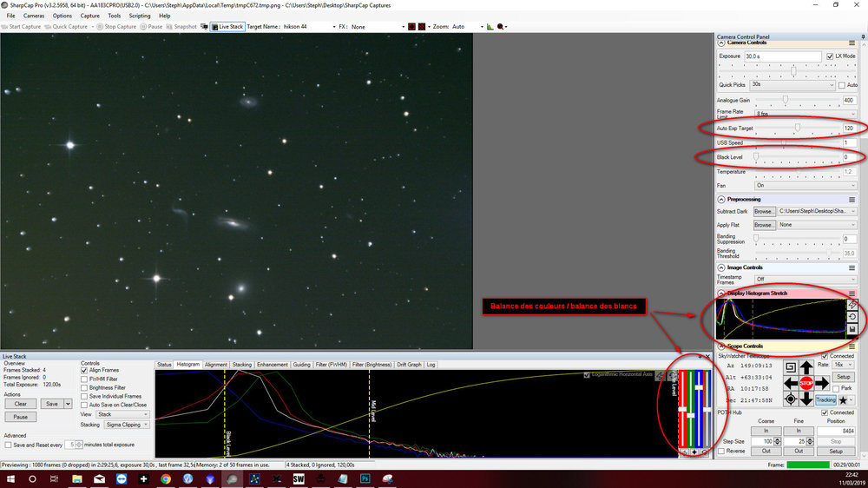Enable Save Individual Frames

(84, 396)
